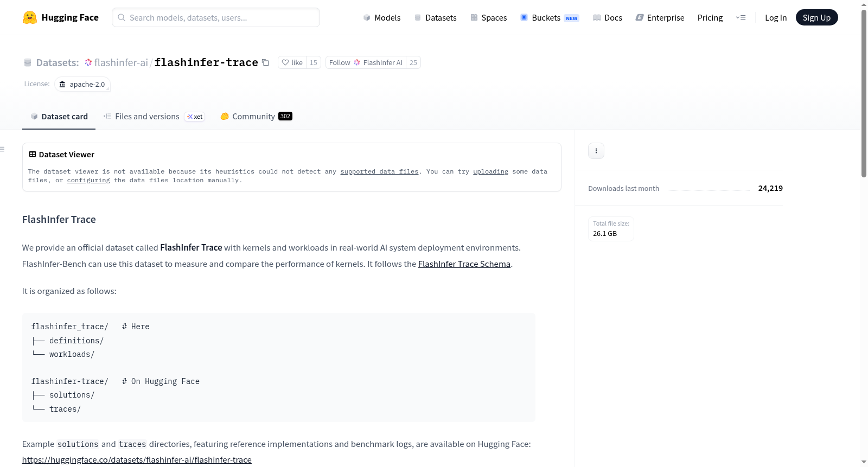
Task: Open the flashinfer-ai organization link
Action: (121, 62)
